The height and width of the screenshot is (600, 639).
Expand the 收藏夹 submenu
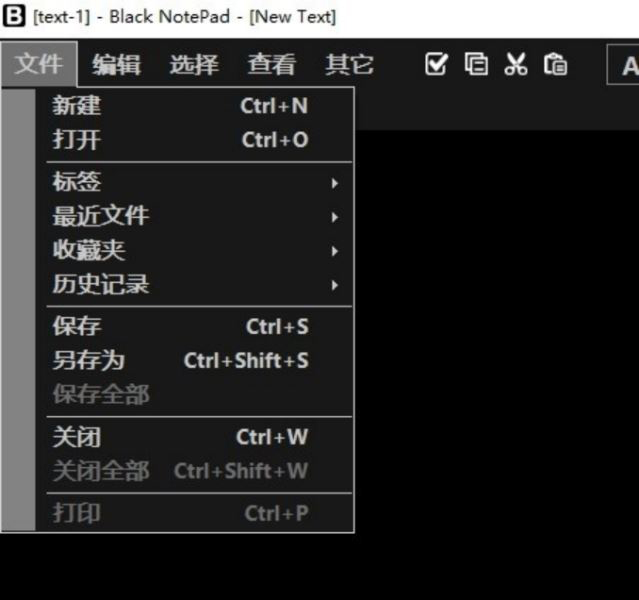(x=195, y=250)
